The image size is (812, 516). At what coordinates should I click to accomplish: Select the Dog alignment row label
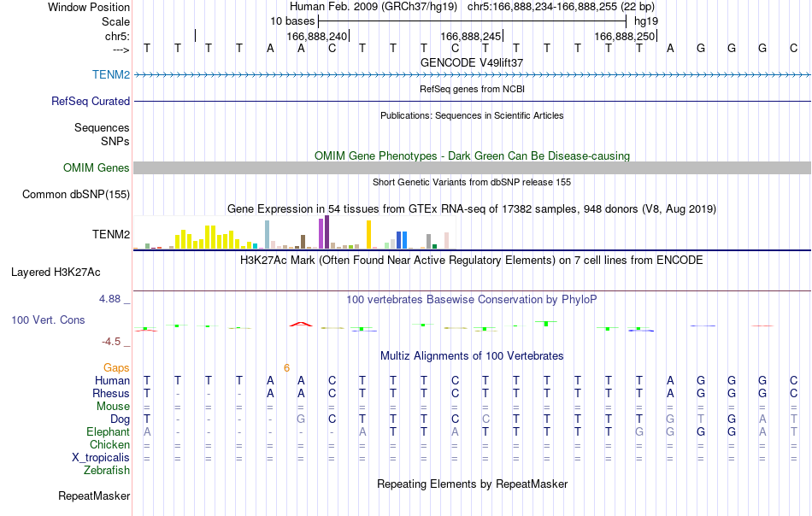click(x=120, y=419)
